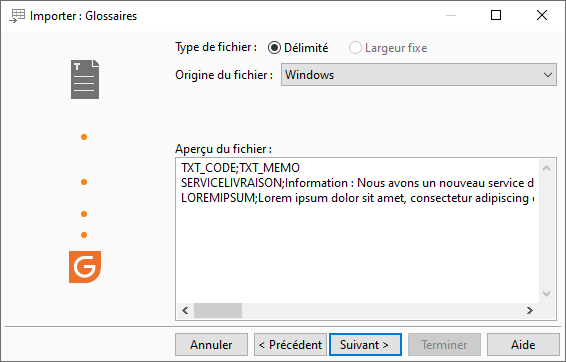566x362 pixels.
Task: Maximize the Importer Glossaires window
Action: [x=496, y=15]
